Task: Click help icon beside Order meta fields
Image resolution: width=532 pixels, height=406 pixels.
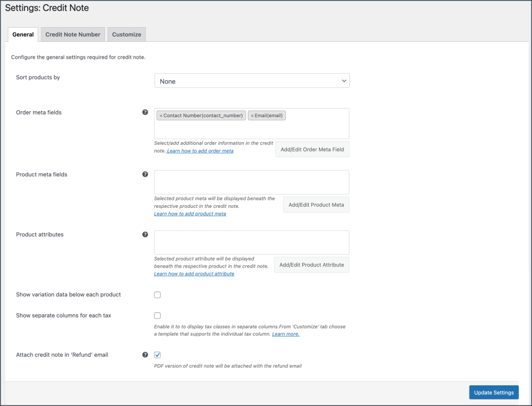Action: coord(145,112)
